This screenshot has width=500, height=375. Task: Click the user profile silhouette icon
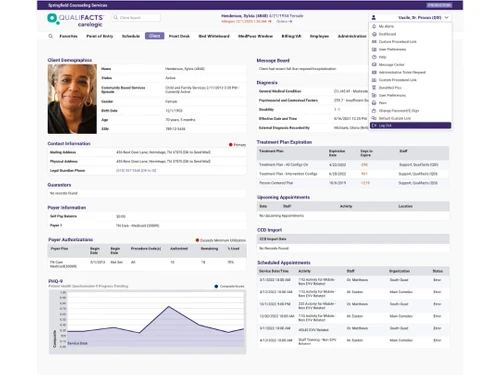[374, 17]
